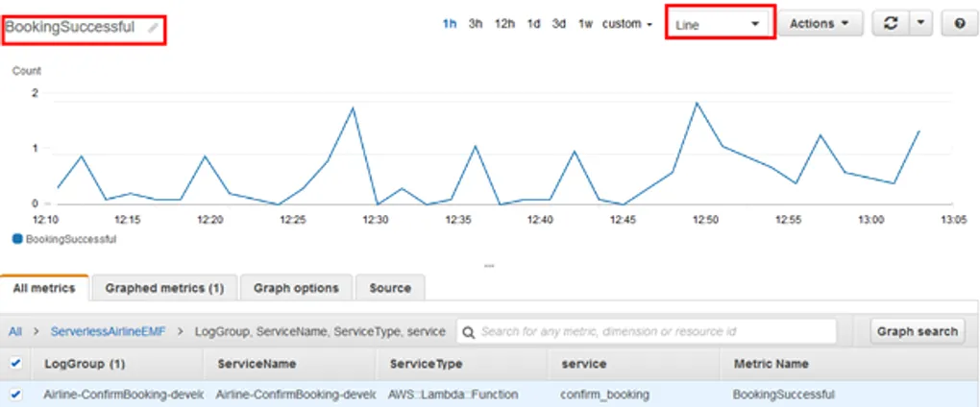Switch to the Graphed metrics (1) tab
Viewport: 980px width, 407px height.
(164, 288)
